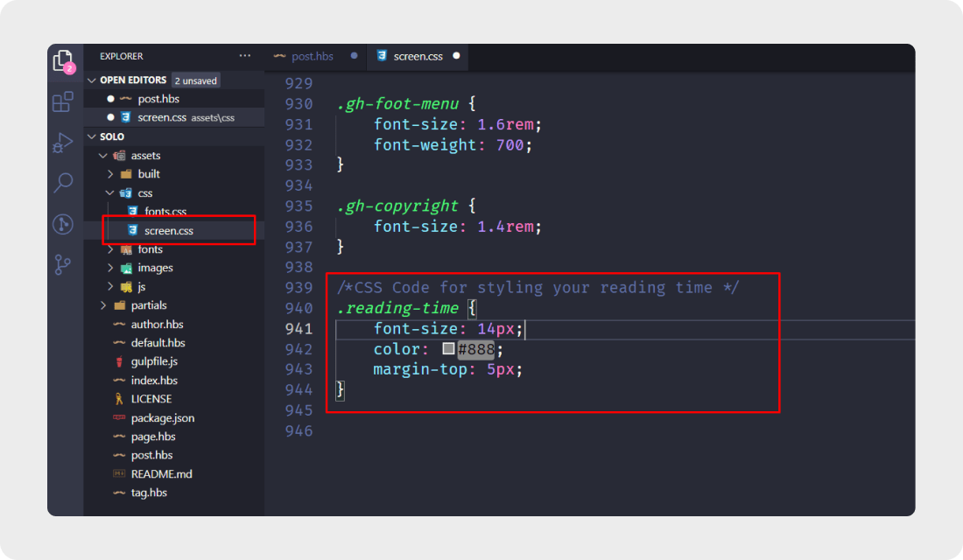Open package.json from the file tree
The width and height of the screenshot is (963, 560).
tap(162, 418)
